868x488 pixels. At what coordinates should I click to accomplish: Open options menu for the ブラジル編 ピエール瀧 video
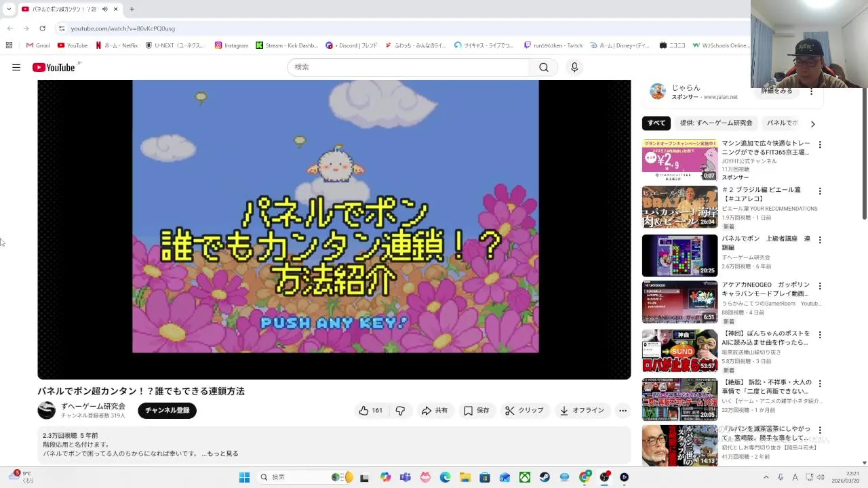click(x=820, y=192)
